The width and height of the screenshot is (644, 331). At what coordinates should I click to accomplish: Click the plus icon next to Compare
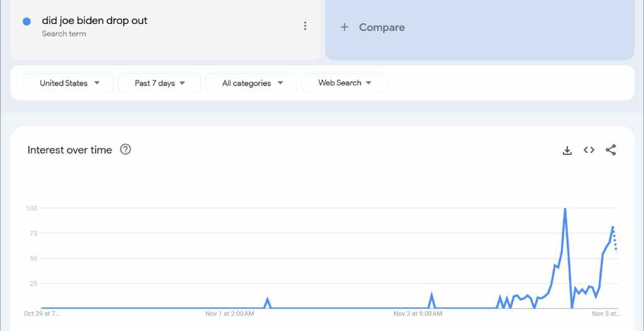click(345, 27)
